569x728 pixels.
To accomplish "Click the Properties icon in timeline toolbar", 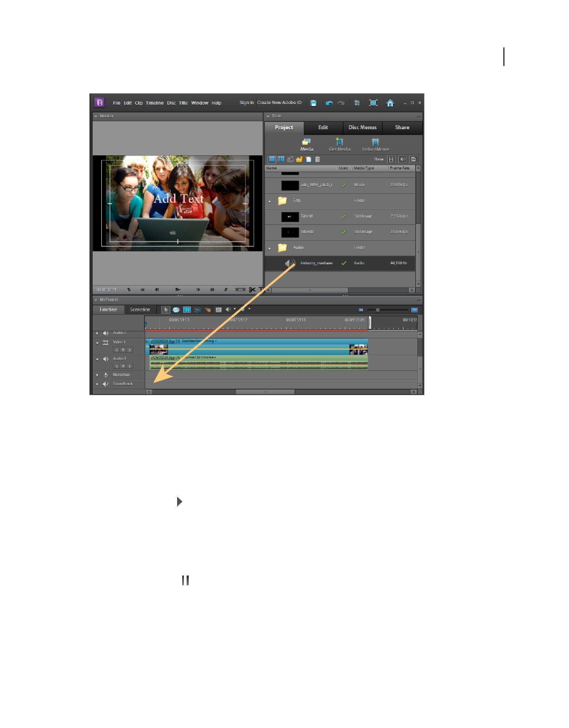I will pyautogui.click(x=187, y=310).
